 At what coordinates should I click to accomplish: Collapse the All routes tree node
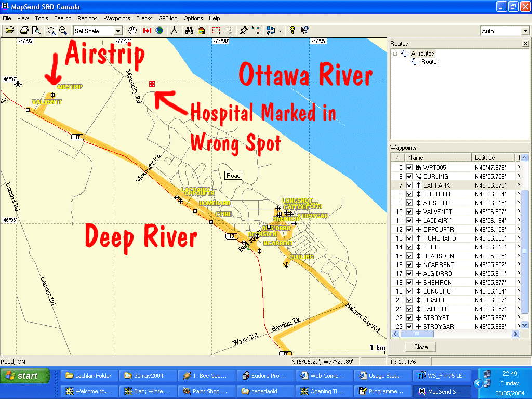[x=395, y=54]
